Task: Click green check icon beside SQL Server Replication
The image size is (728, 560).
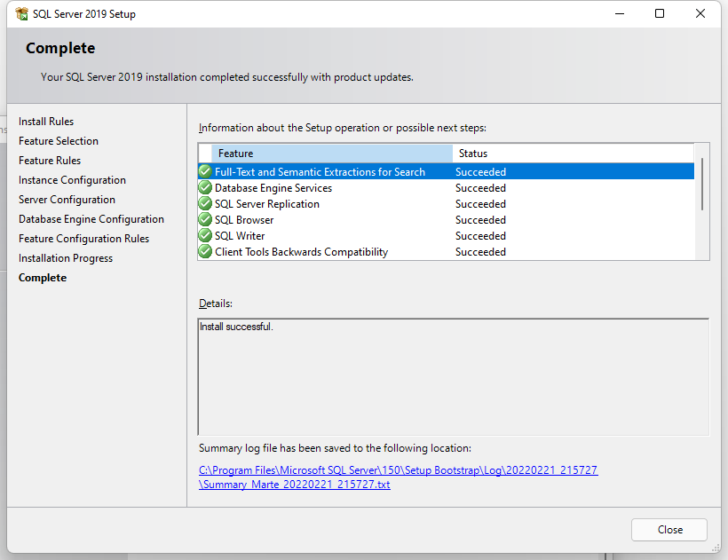Action: click(x=205, y=203)
